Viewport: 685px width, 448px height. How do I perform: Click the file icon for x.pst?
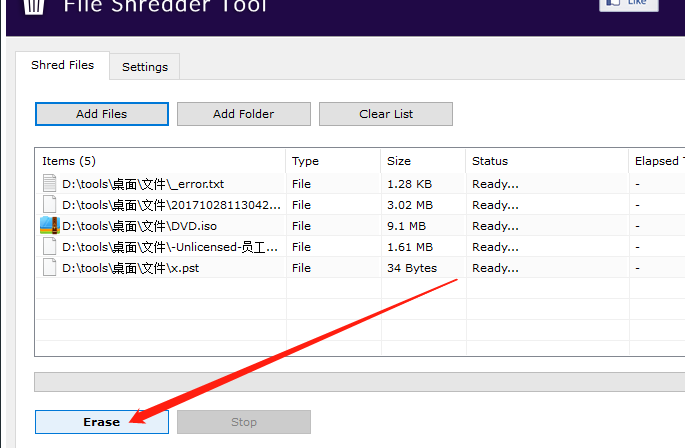49,267
